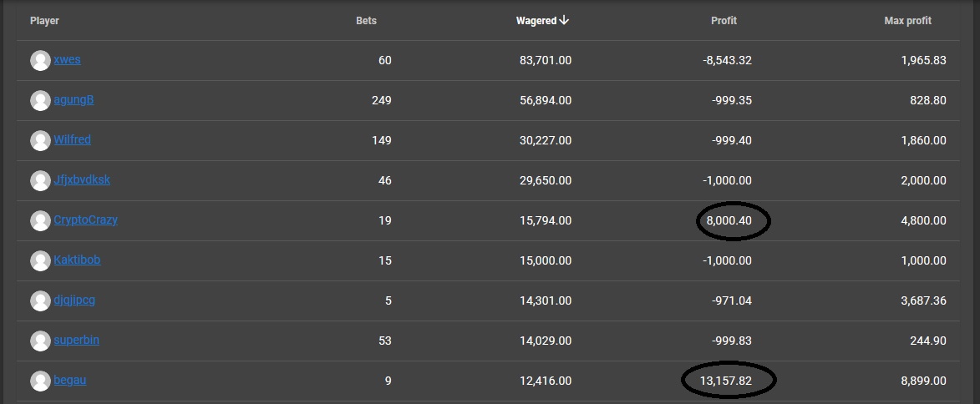Click the avatar icon beside xwes

(x=41, y=61)
